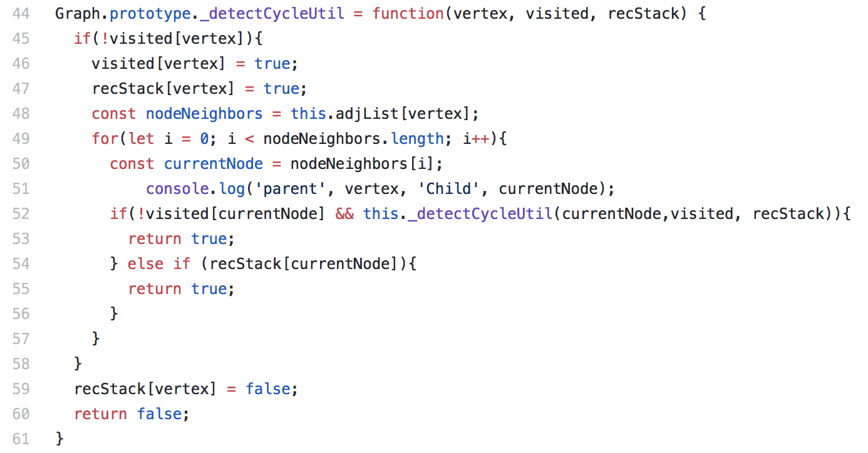Click the else if keyword on line 54
The image size is (868, 453).
point(159,263)
